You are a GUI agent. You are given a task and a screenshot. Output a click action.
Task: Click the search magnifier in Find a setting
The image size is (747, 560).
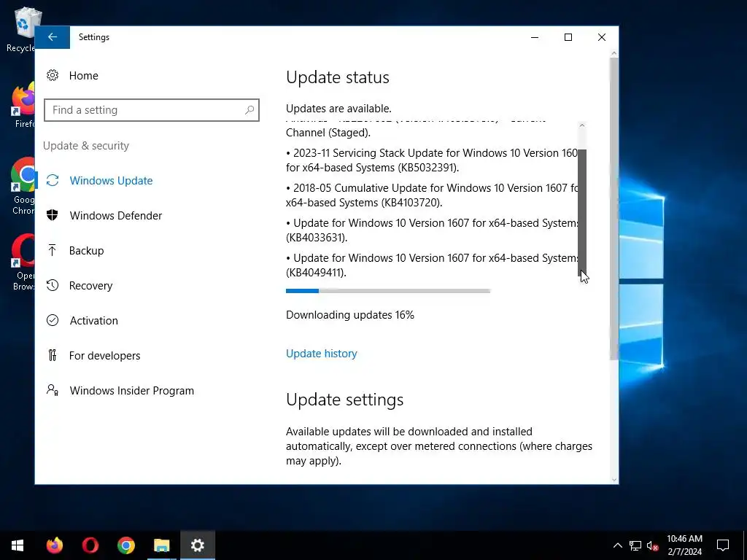pos(249,110)
